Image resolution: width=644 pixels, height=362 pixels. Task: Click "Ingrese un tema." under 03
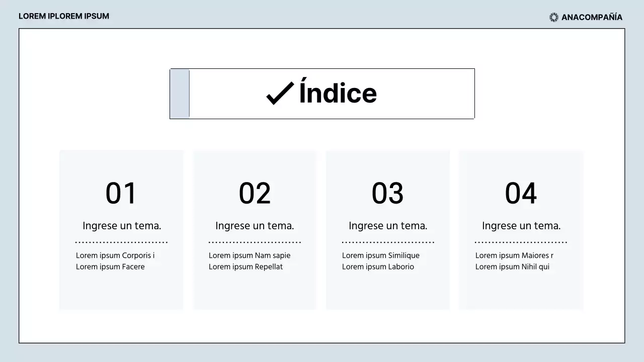point(388,226)
